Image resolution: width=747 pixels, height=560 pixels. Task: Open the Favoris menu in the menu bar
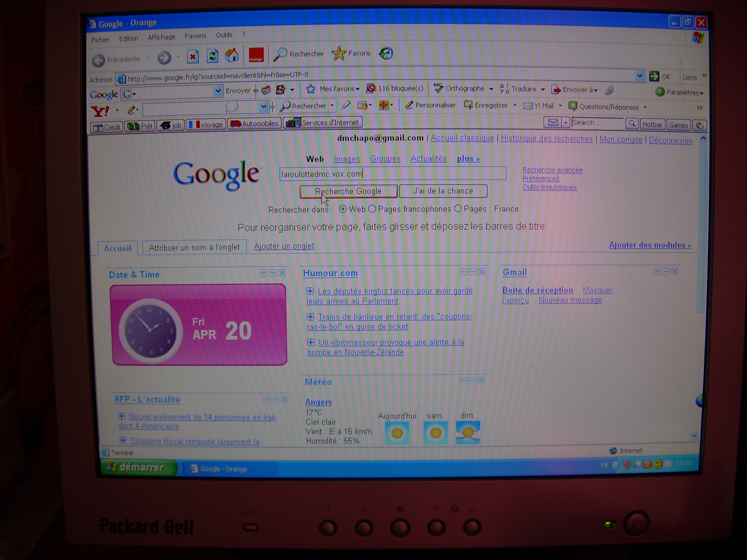195,36
